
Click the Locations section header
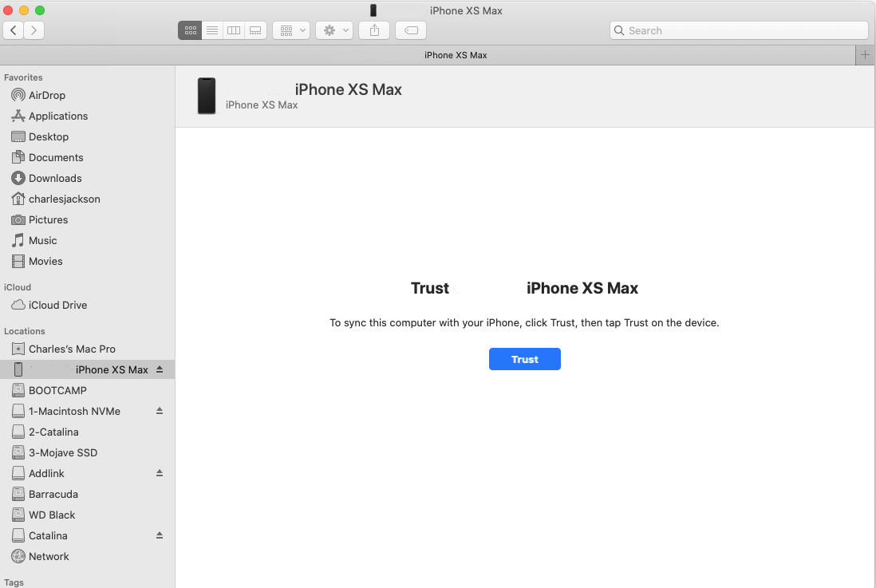(24, 331)
